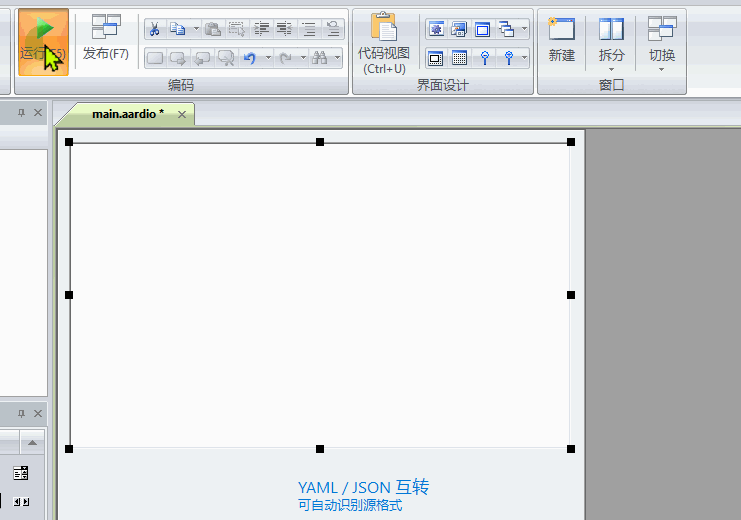Image resolution: width=741 pixels, height=520 pixels.
Task: Pin the upper left side panel
Action: (x=21, y=113)
